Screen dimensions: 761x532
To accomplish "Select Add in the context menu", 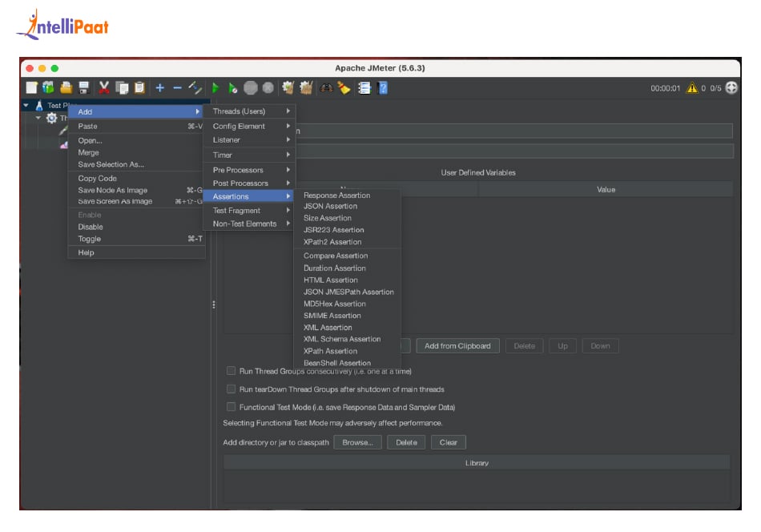I will pyautogui.click(x=136, y=111).
